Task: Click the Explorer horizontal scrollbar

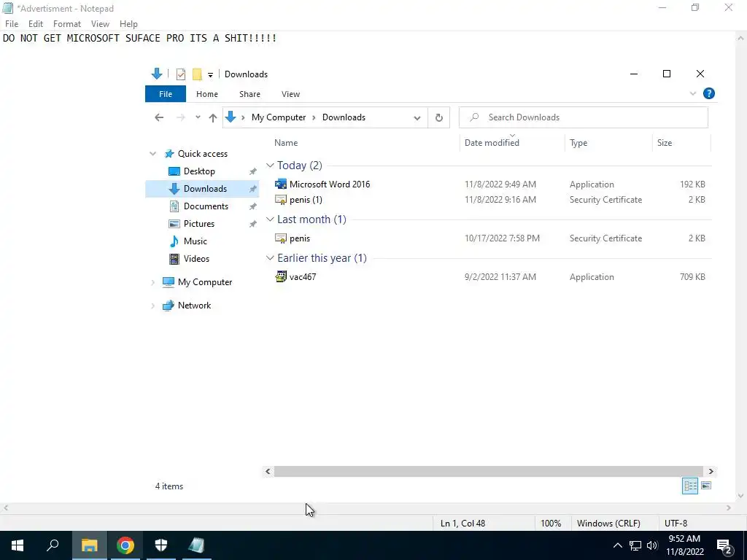Action: tap(488, 472)
